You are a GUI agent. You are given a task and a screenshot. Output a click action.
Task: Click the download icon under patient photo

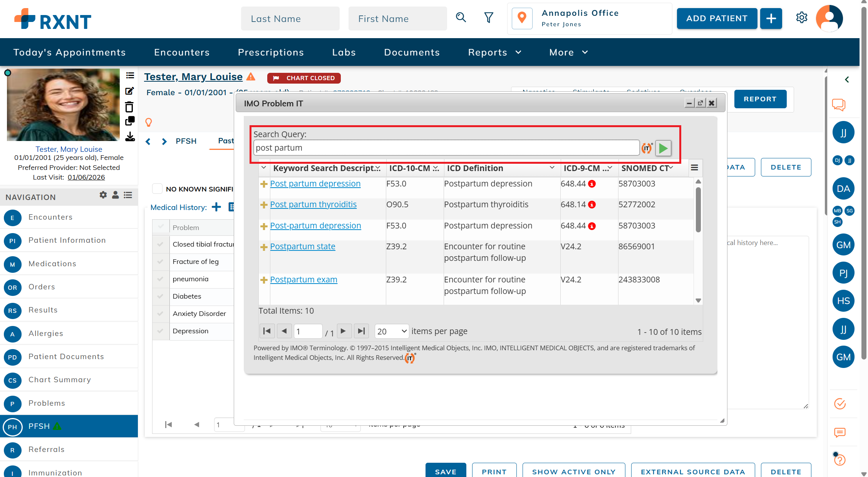click(x=130, y=137)
